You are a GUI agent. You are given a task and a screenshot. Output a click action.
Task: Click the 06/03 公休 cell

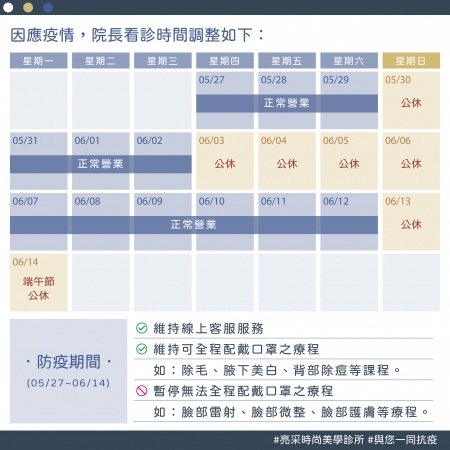[225, 161]
